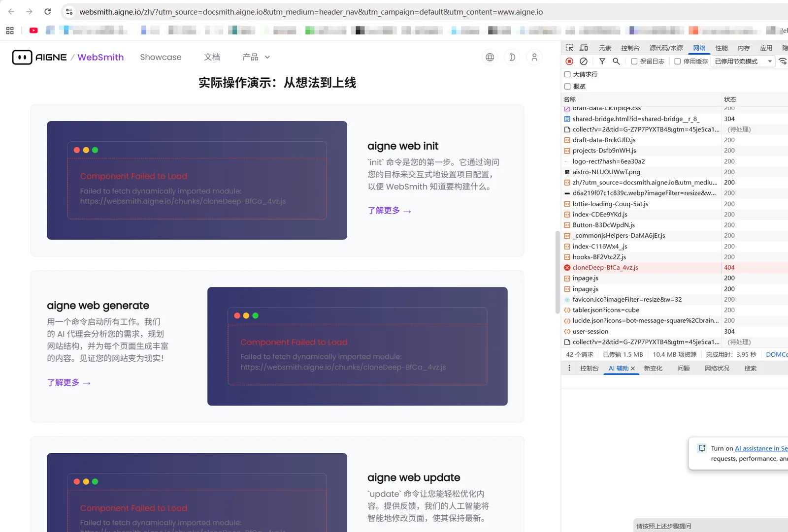This screenshot has height=532, width=788.
Task: Tick the 大请求行 checkbox
Action: 567,74
